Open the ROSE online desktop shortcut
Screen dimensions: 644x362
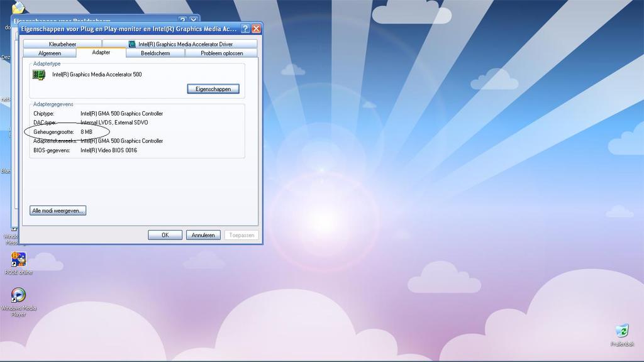point(19,260)
